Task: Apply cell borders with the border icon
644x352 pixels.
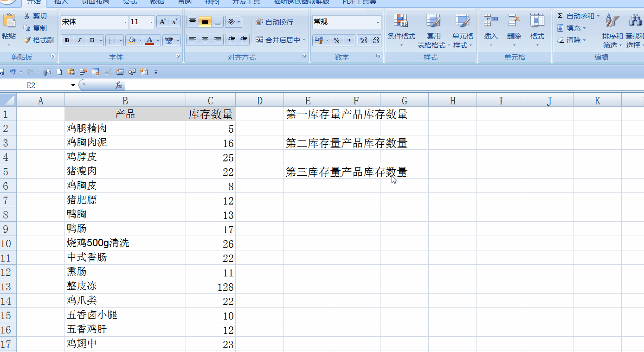Action: [x=112, y=40]
